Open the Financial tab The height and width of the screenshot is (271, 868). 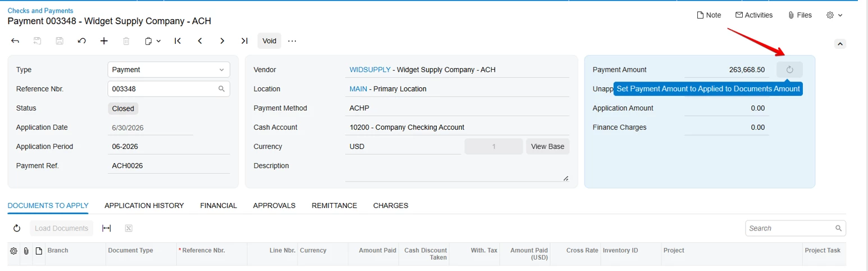pos(218,206)
